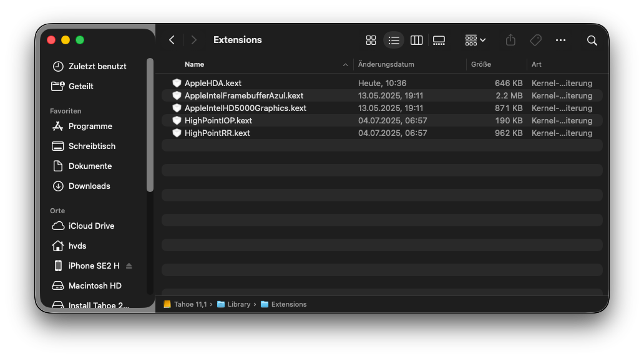Open search with magnifier icon

(x=592, y=41)
